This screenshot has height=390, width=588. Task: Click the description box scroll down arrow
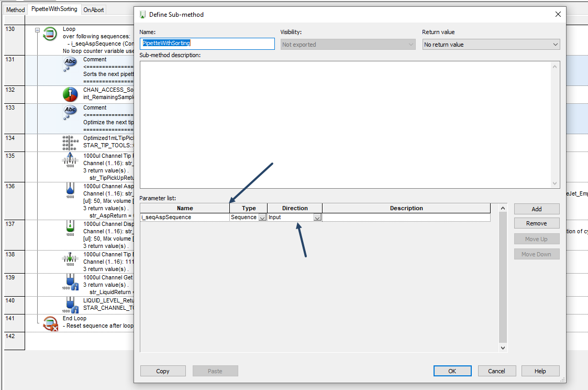pos(554,183)
